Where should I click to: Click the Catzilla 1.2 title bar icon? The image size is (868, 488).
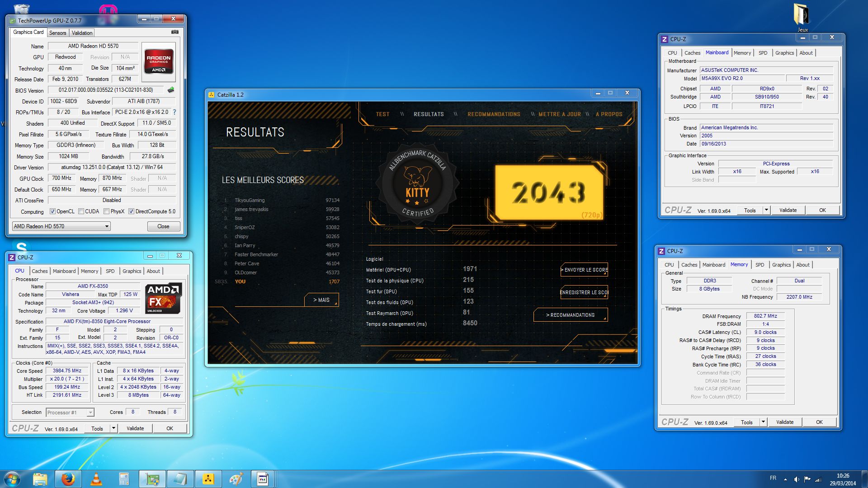tap(212, 94)
